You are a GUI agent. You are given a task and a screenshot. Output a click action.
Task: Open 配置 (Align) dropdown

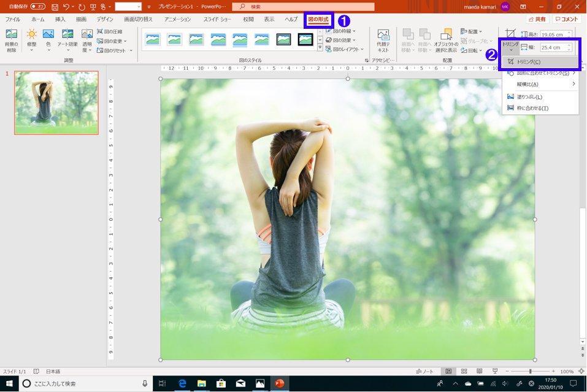coord(471,31)
